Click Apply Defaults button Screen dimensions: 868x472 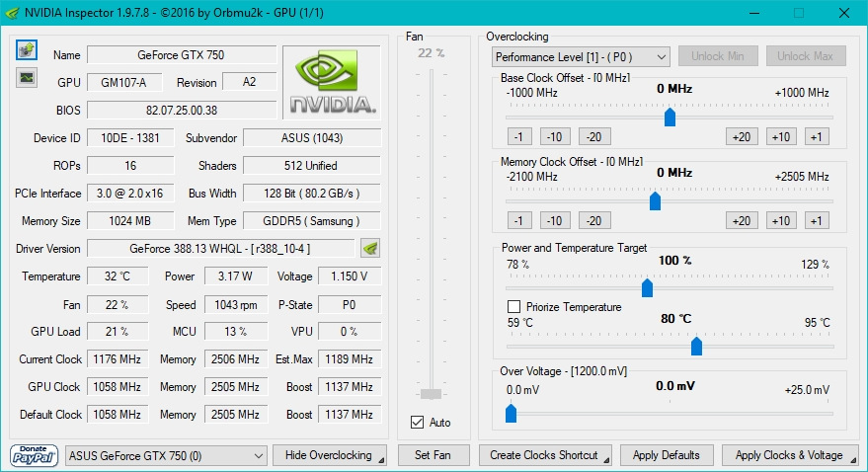click(x=667, y=455)
